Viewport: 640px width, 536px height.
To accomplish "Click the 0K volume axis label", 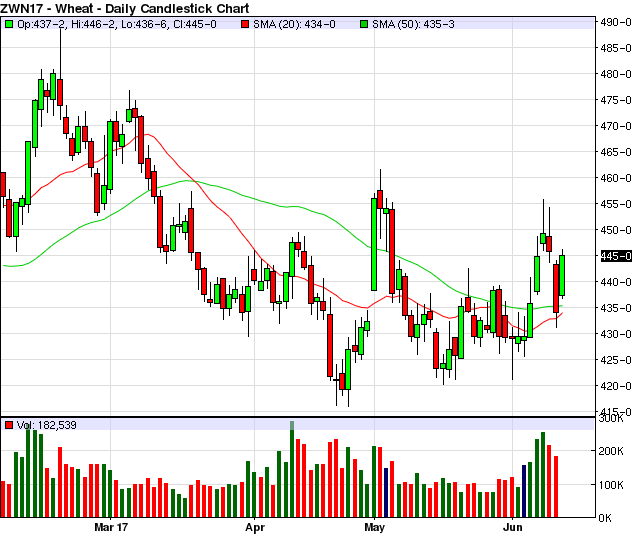I will coord(605,518).
